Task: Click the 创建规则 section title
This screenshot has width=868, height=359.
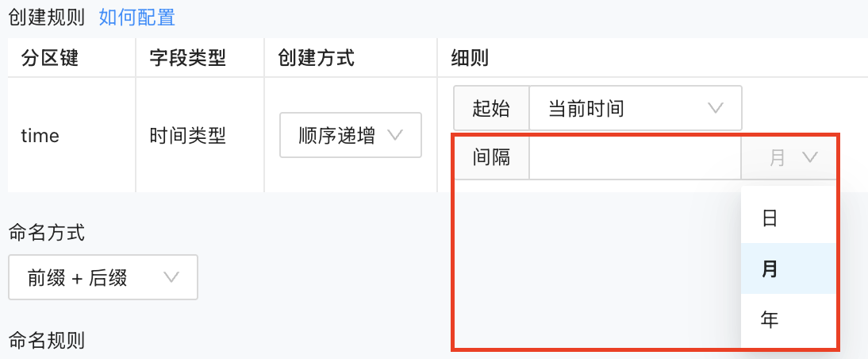Action: click(x=46, y=17)
